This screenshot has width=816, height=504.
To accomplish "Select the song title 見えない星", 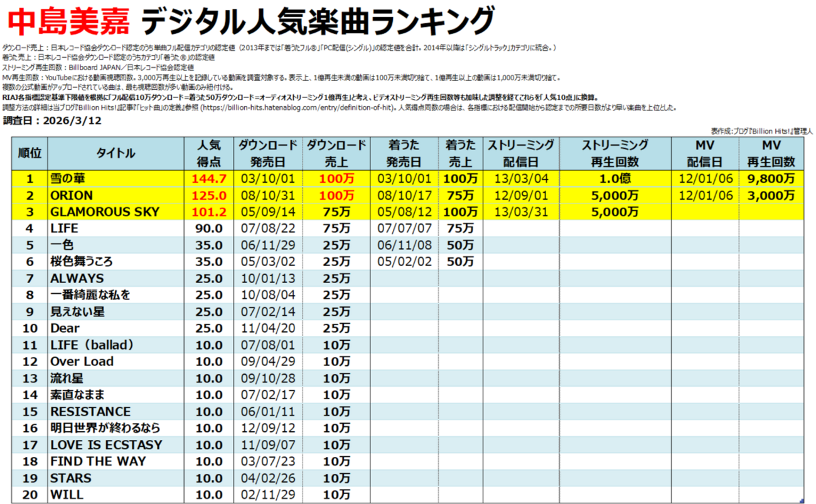I will (77, 311).
